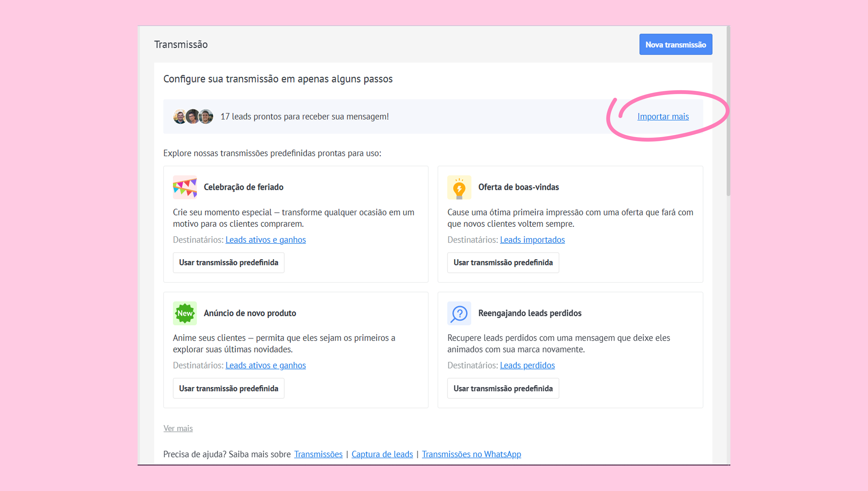Image resolution: width=868 pixels, height=491 pixels.
Task: Select the Anúncio de novo produto card title
Action: pyautogui.click(x=250, y=313)
